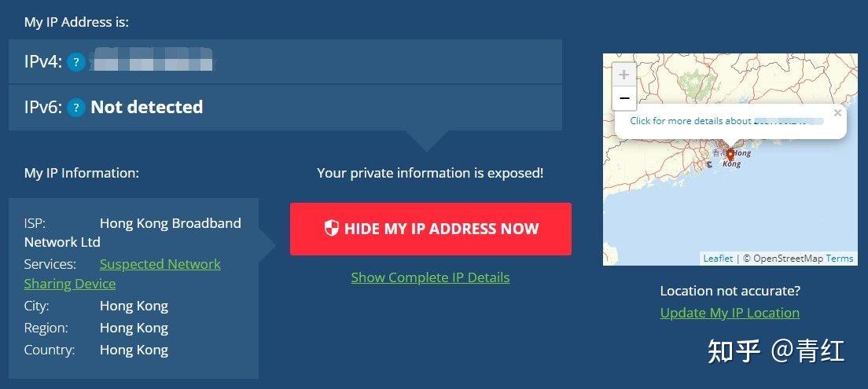This screenshot has width=868, height=389.
Task: Click the shield icon on the red button
Action: 331,228
